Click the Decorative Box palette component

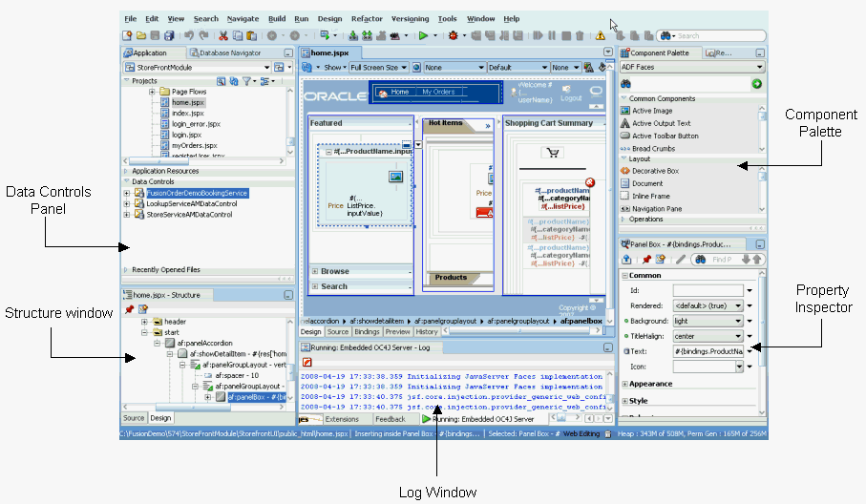click(649, 171)
